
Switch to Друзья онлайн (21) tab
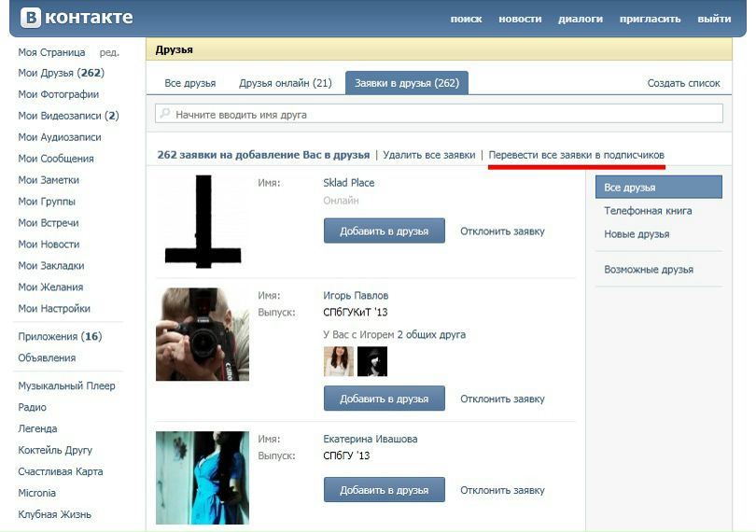click(285, 83)
